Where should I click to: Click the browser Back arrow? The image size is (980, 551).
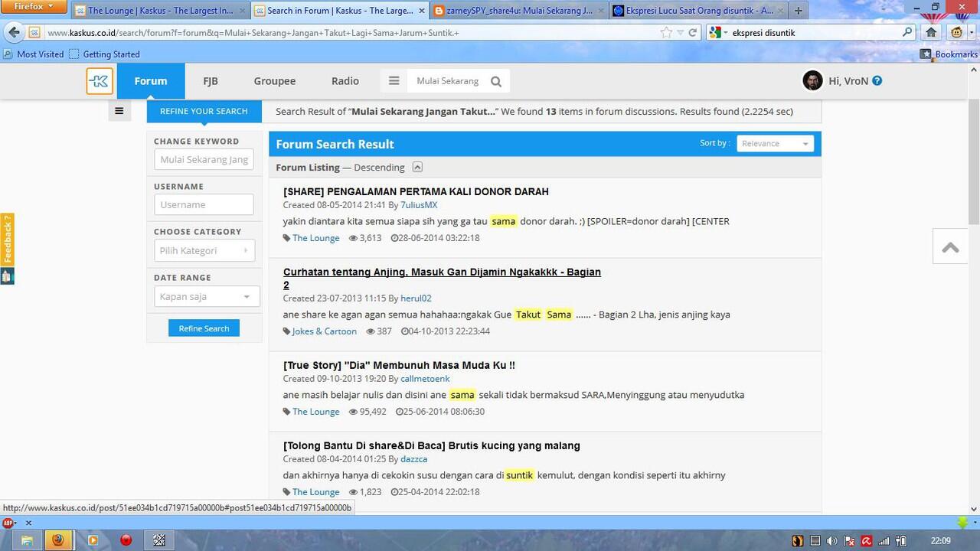click(13, 32)
